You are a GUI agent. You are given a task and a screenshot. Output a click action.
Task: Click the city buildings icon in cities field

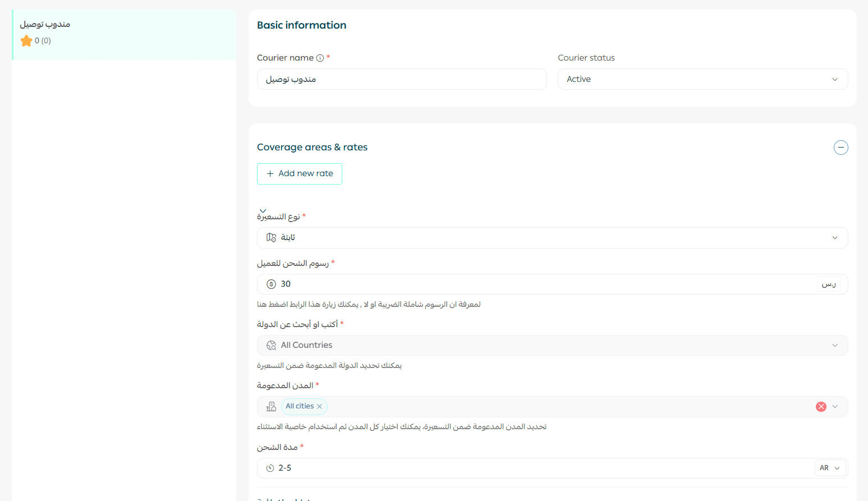272,407
